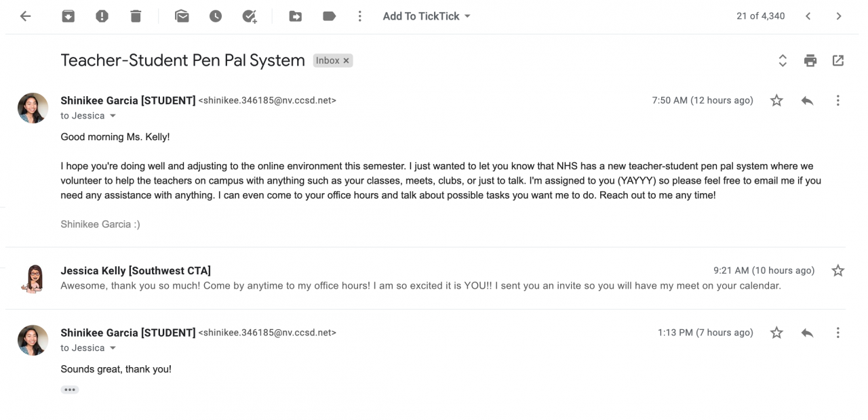
Task: Open toolbar more options menu
Action: [360, 16]
